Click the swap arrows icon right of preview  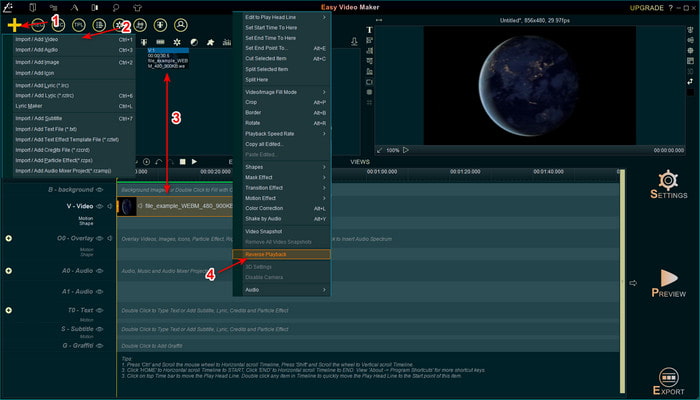[690, 82]
